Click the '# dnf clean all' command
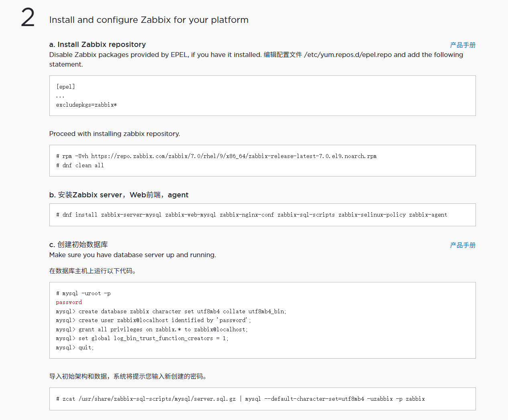The image size is (508, 420). coord(80,165)
